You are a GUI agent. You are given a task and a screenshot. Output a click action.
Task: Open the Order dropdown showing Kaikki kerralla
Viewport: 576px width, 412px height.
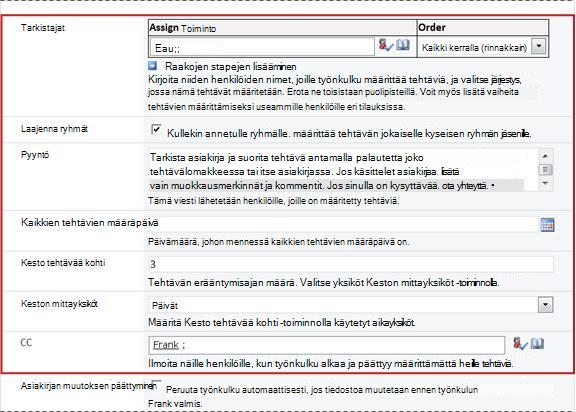click(539, 47)
